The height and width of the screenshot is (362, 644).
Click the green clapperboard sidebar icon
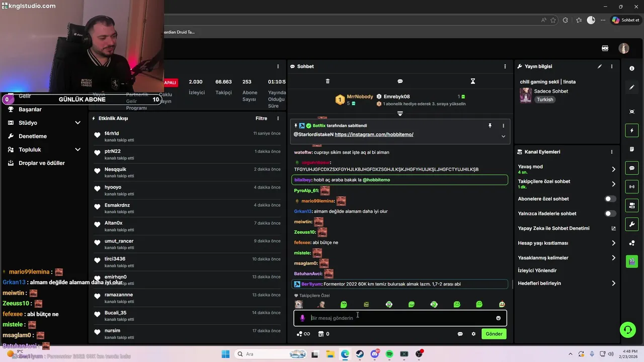pyautogui.click(x=632, y=261)
